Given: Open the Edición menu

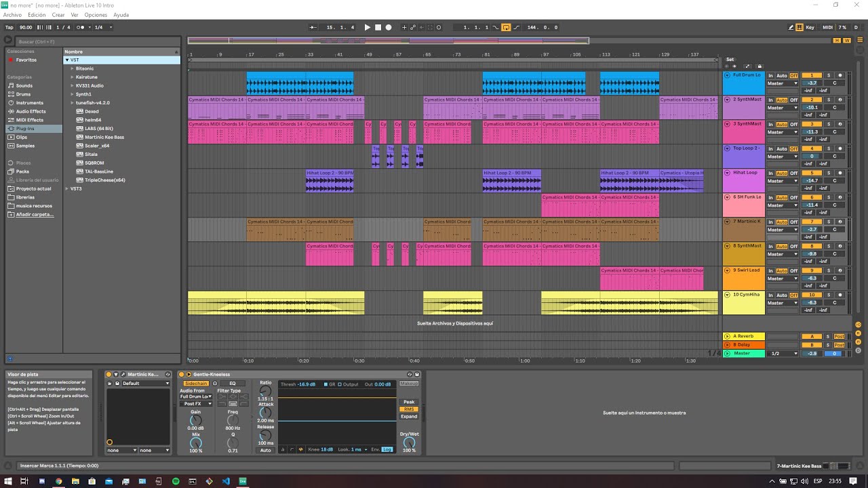Looking at the screenshot, I should pyautogui.click(x=37, y=15).
